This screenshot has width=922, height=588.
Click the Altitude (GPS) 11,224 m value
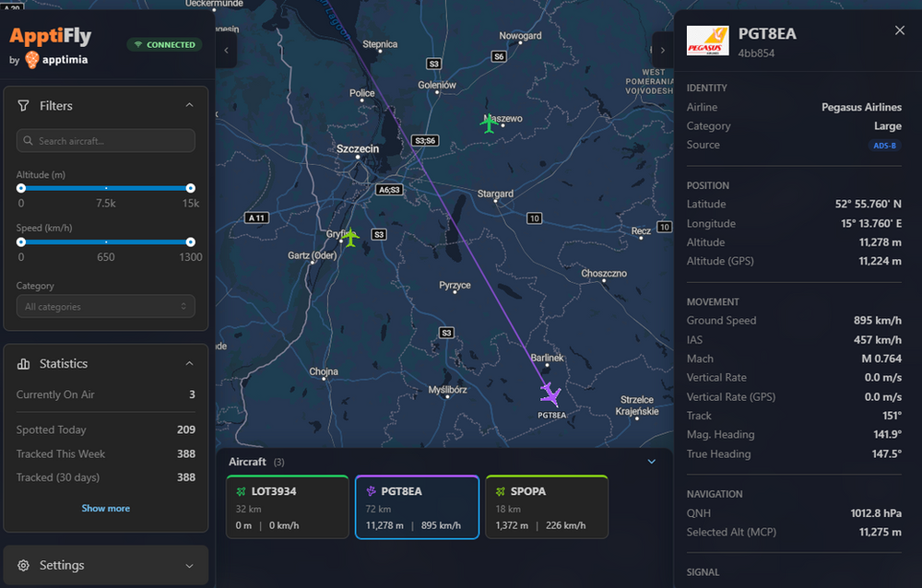pyautogui.click(x=880, y=261)
